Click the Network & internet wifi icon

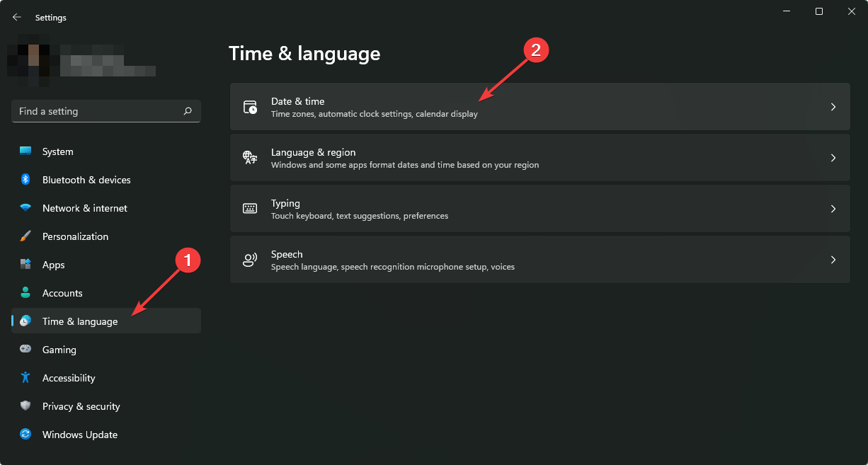25,208
